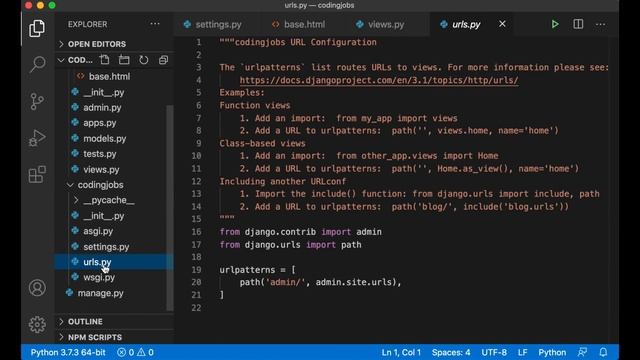Click "path('admin/', admin.site.urls)," line
Screen dimensions: 640x360
point(320,282)
